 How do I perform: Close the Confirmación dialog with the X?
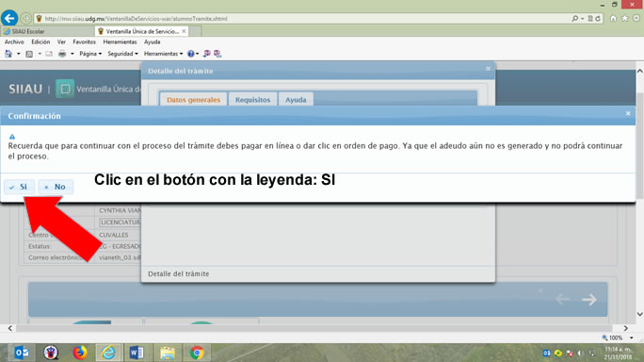coord(628,113)
